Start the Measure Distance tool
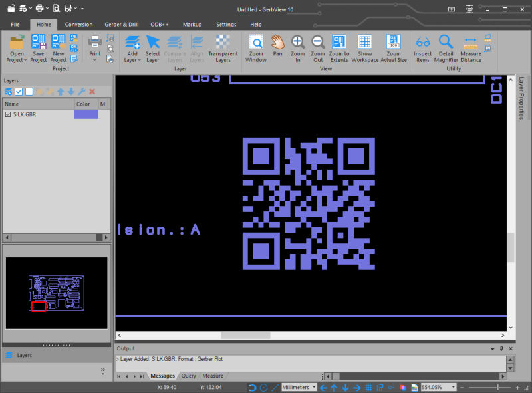This screenshot has height=393, width=532. point(471,49)
